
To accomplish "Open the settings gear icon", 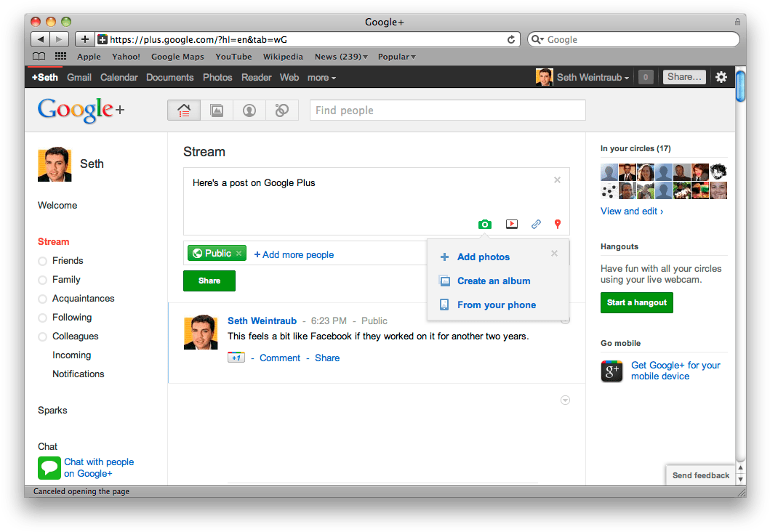I will [x=721, y=77].
